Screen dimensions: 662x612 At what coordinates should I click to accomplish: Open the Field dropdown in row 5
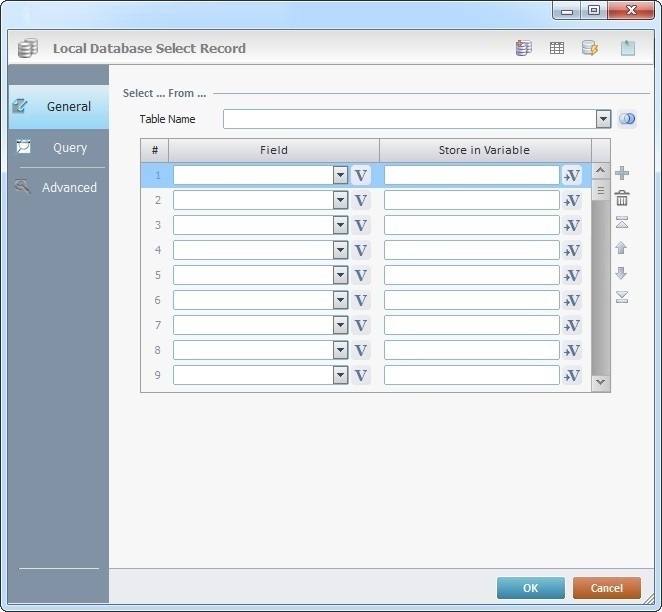pyautogui.click(x=340, y=275)
